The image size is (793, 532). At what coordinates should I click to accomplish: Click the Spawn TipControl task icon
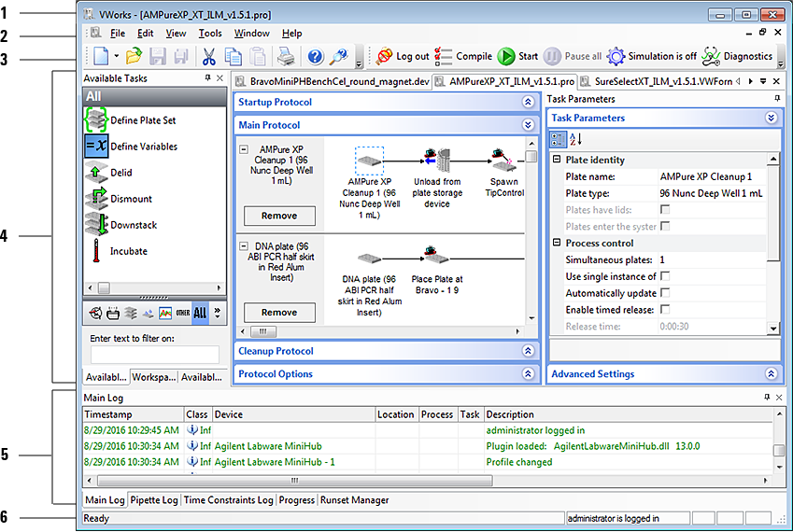pos(503,161)
